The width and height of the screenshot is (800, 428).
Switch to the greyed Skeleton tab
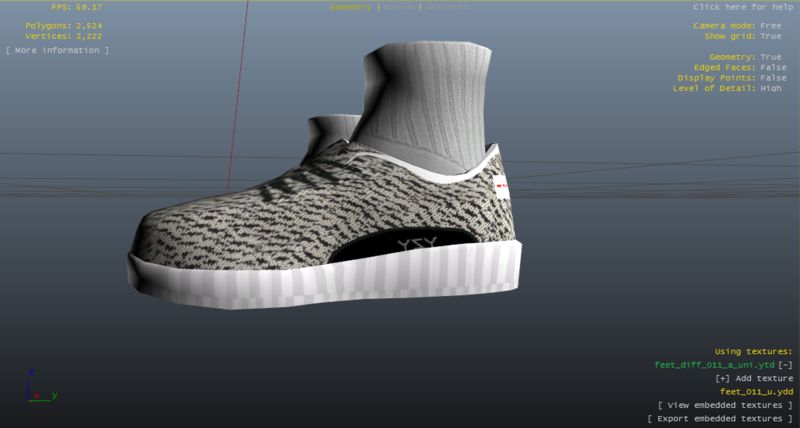tap(447, 7)
